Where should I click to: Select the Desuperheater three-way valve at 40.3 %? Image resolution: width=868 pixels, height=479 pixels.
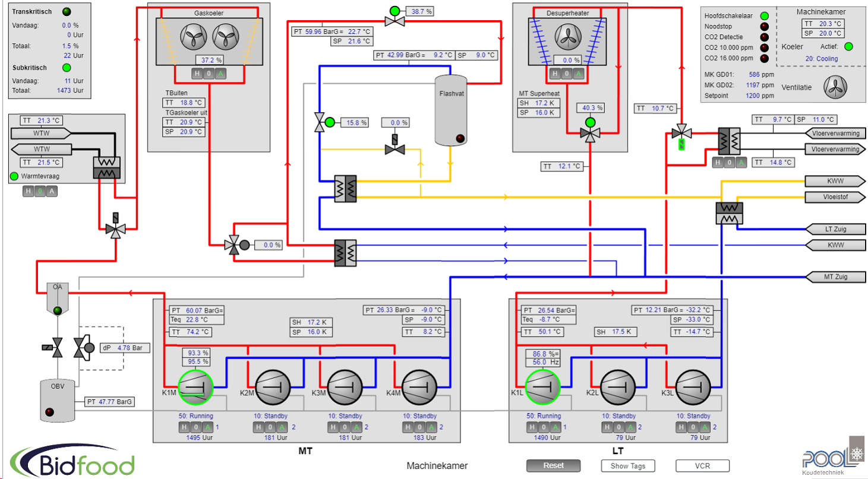point(590,131)
